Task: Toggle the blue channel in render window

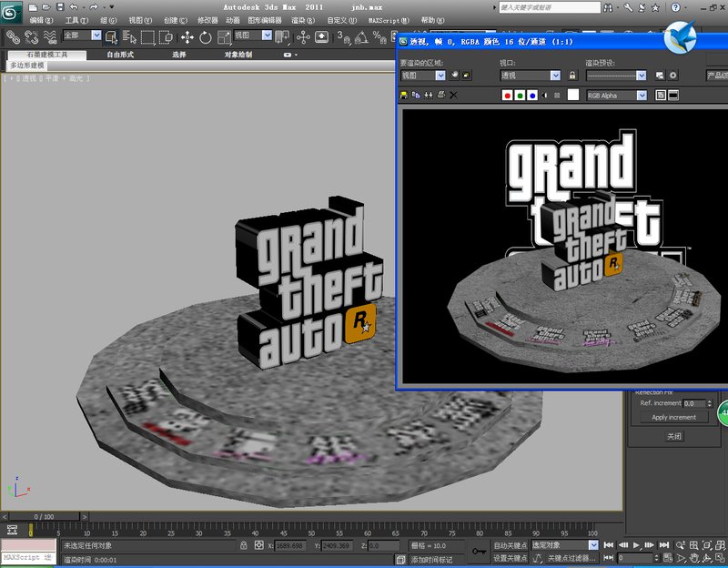Action: pos(532,96)
